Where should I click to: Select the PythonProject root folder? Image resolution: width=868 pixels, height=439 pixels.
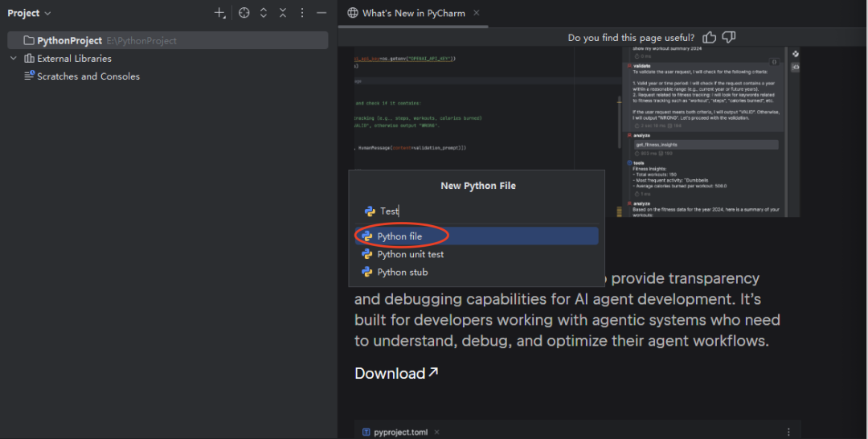(x=168, y=40)
